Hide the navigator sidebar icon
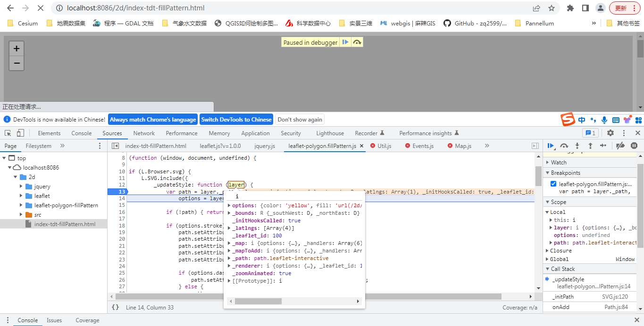The width and height of the screenshot is (644, 326). pyautogui.click(x=115, y=146)
